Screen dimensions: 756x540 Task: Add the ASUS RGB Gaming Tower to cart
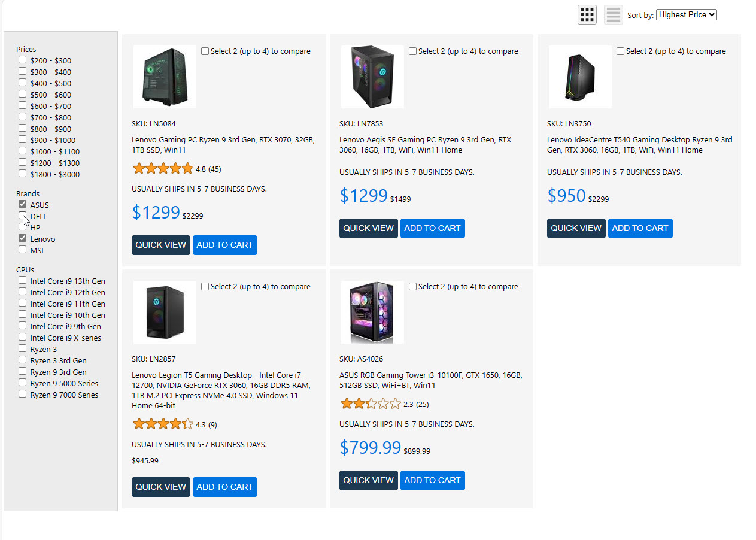click(432, 480)
